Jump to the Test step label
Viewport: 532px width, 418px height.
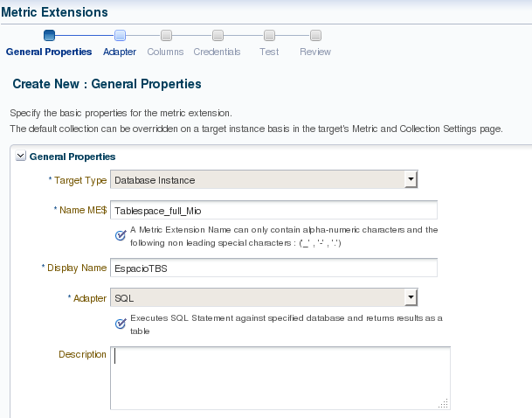[269, 52]
